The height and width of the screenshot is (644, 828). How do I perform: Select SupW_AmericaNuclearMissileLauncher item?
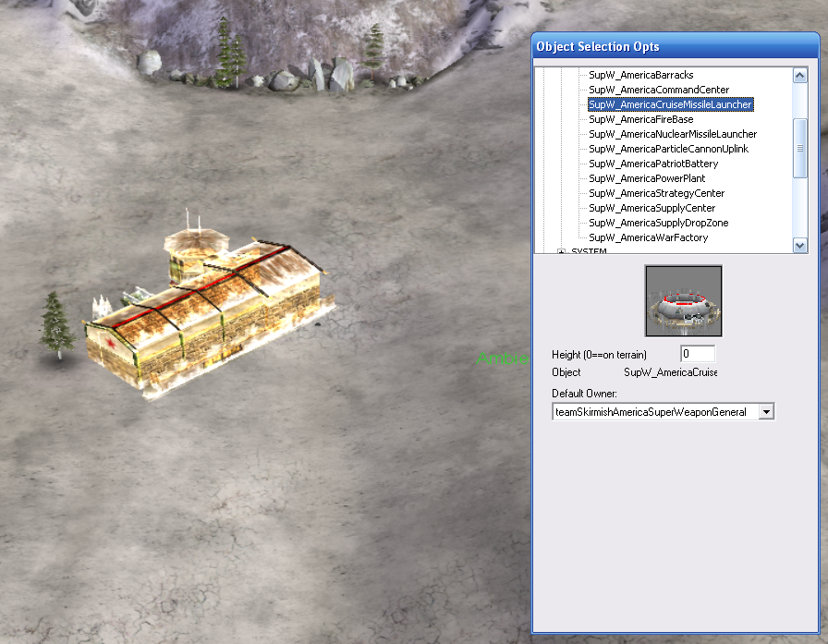click(x=672, y=134)
